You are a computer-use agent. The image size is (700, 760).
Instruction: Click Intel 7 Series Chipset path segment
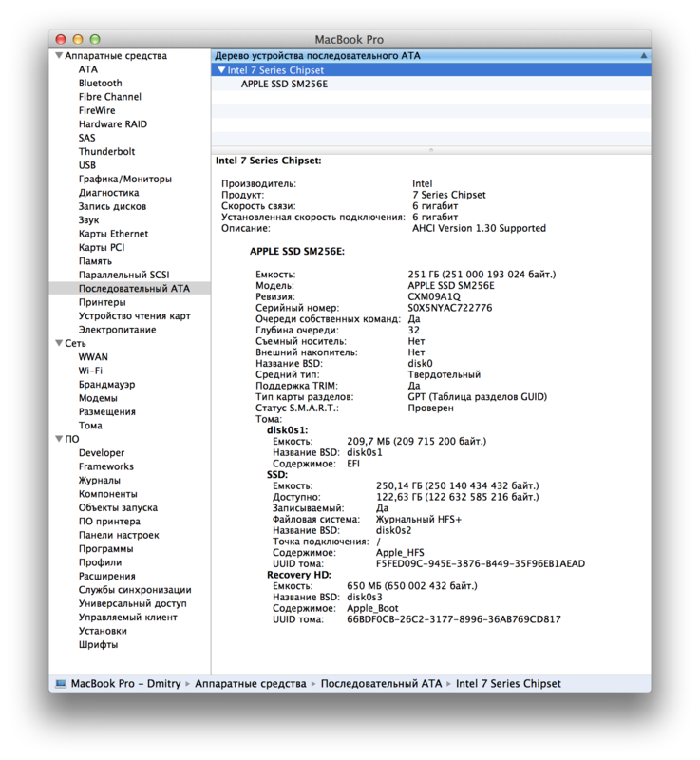(x=508, y=683)
